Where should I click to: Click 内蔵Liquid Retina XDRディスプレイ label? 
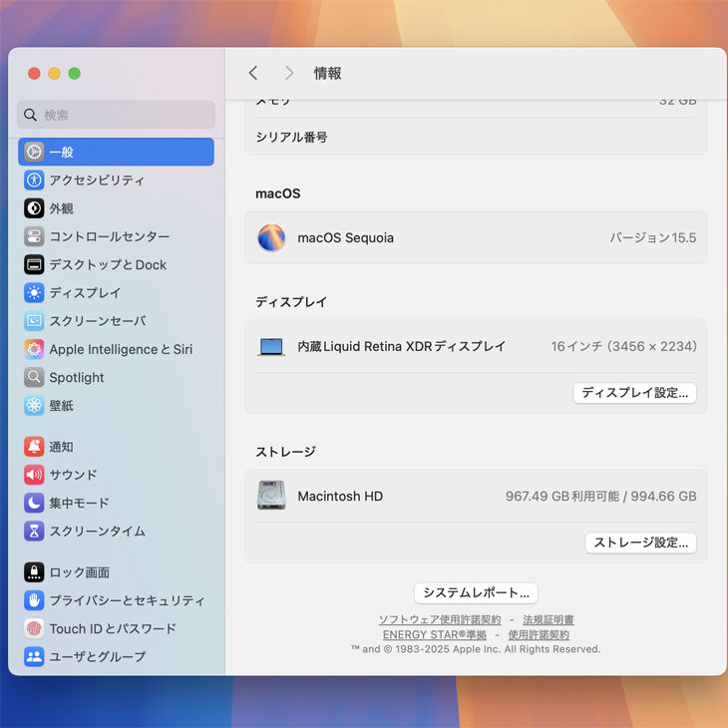(x=402, y=346)
